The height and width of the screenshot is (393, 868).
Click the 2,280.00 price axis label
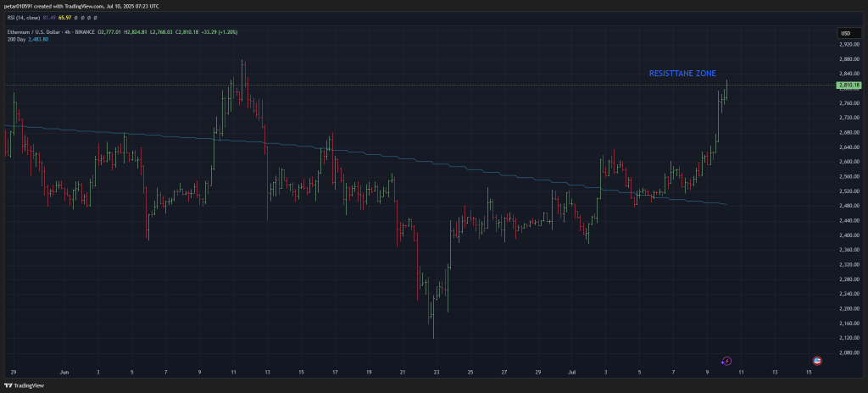pos(849,279)
